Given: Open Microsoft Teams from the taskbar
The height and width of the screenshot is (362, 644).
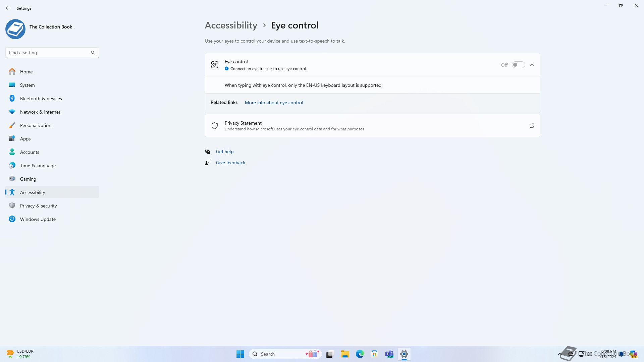Looking at the screenshot, I should pos(389,354).
